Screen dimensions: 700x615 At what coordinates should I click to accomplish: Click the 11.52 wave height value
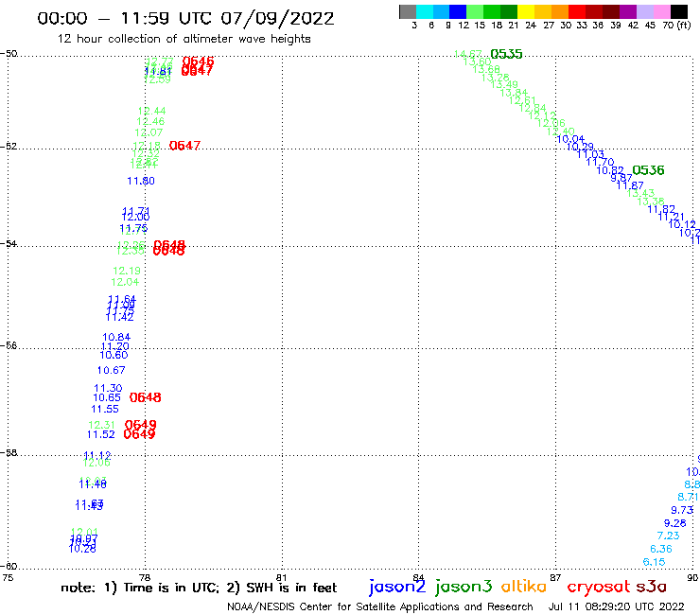(x=101, y=434)
